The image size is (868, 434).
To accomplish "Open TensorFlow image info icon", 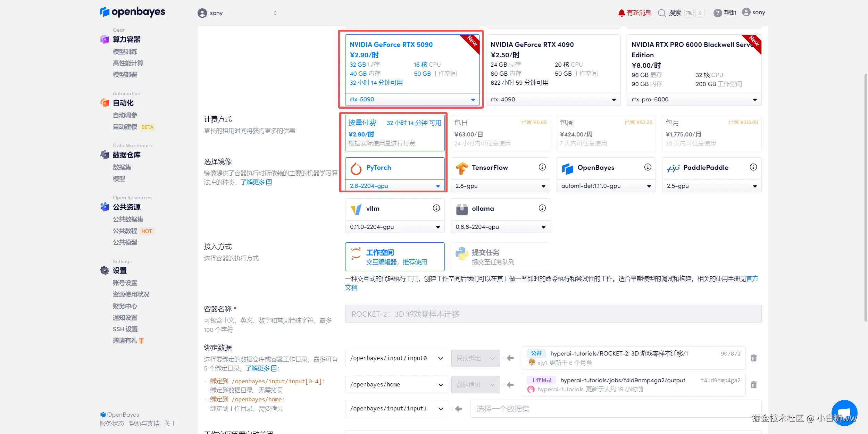I will (x=542, y=167).
